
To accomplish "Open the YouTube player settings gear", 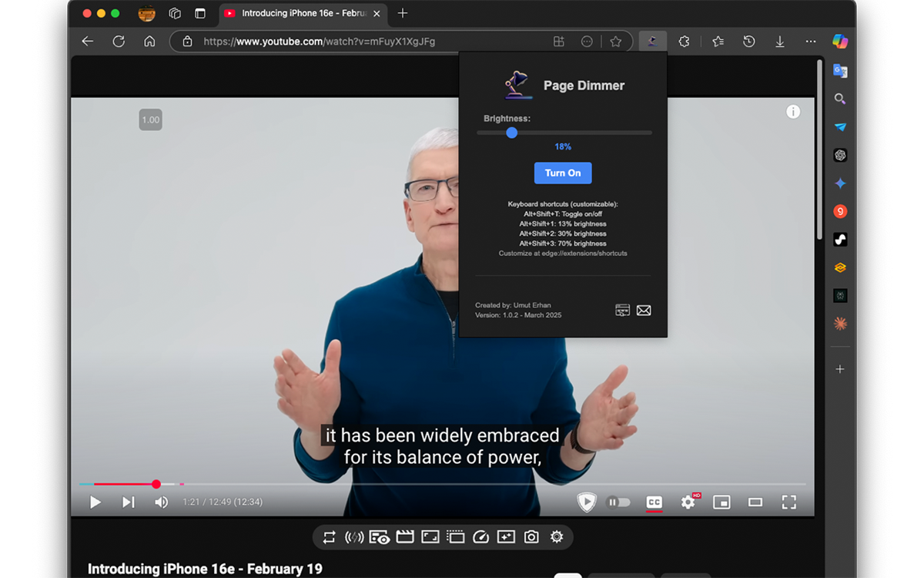I will [688, 502].
